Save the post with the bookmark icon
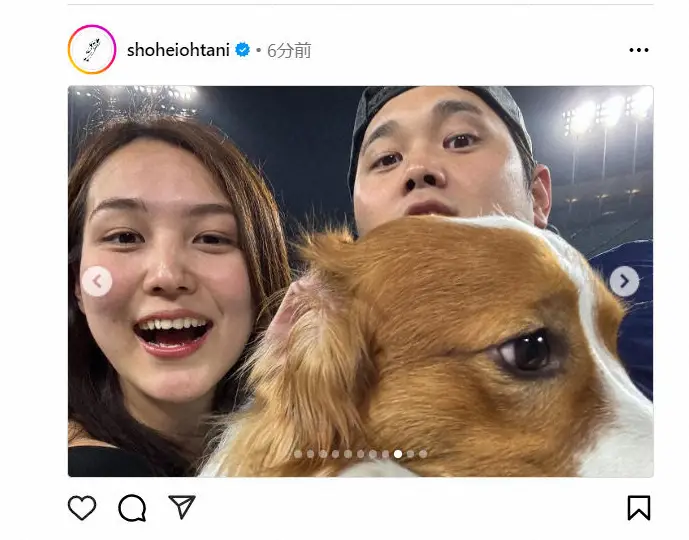This screenshot has height=540, width=689. tap(639, 507)
